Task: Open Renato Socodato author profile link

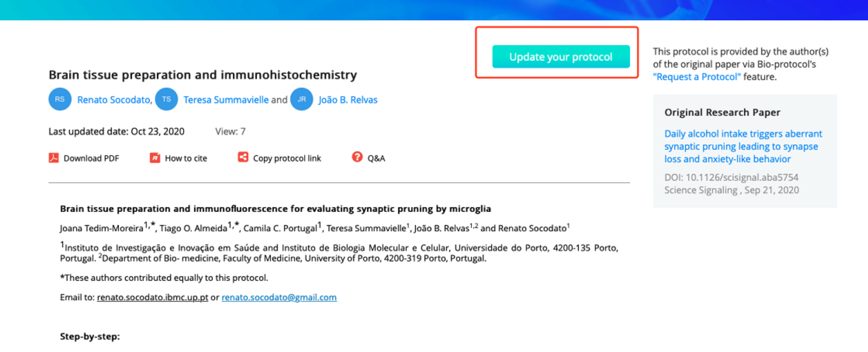Action: pos(114,100)
